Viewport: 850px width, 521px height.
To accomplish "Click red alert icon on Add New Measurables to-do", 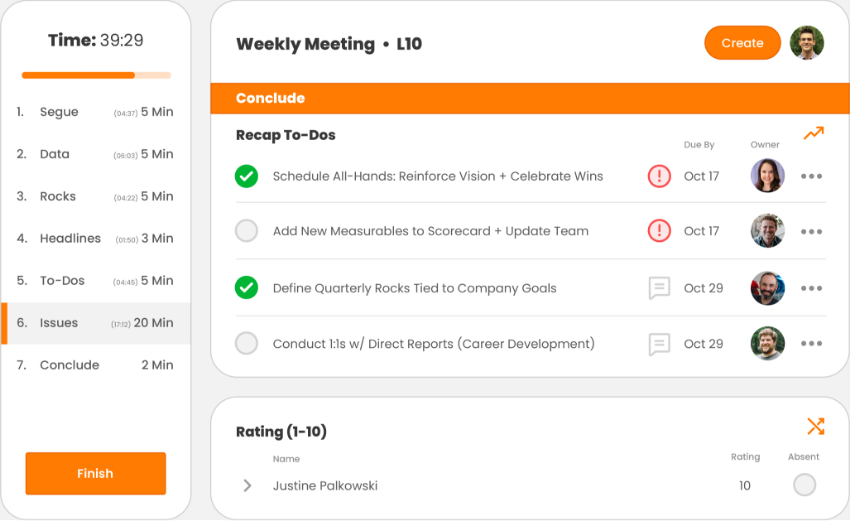I will point(659,231).
